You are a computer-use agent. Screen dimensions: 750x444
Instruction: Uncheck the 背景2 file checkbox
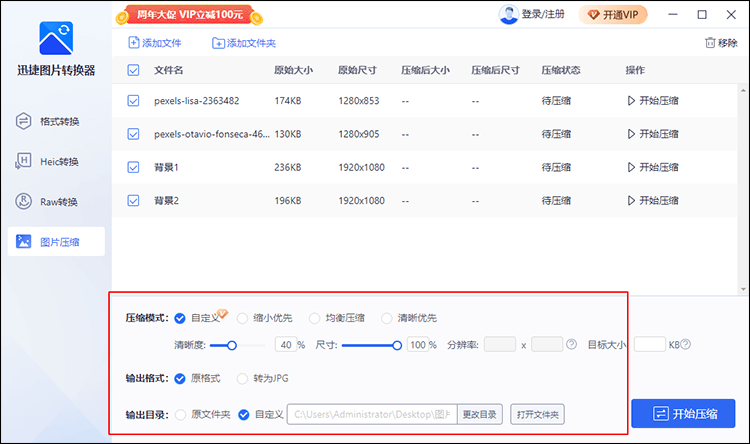click(x=133, y=201)
